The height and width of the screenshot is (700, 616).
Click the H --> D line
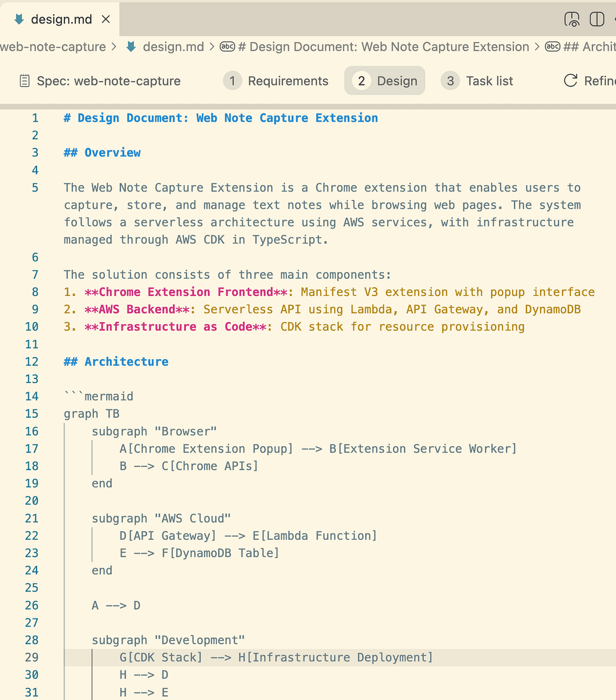coord(144,675)
